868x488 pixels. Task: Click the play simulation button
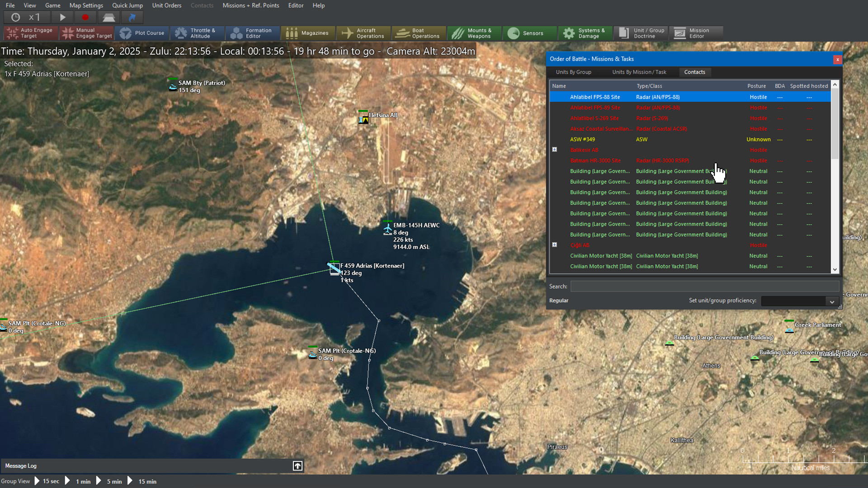tap(62, 17)
